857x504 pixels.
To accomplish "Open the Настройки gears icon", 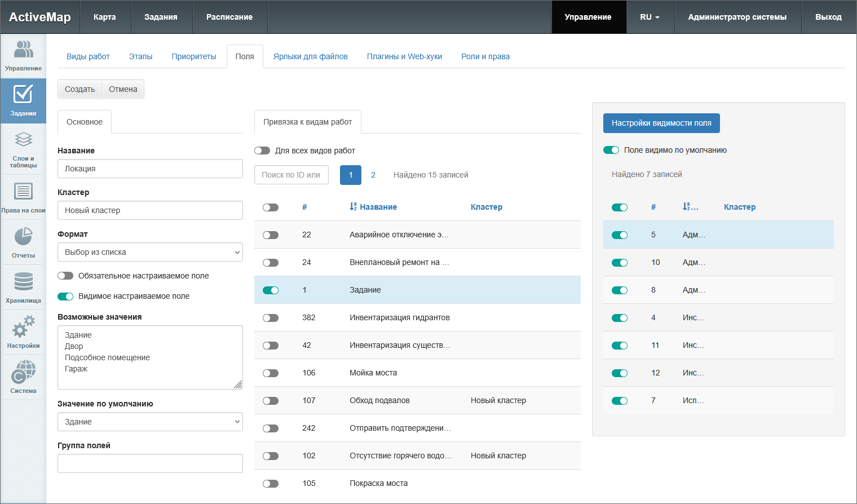I will (23, 327).
